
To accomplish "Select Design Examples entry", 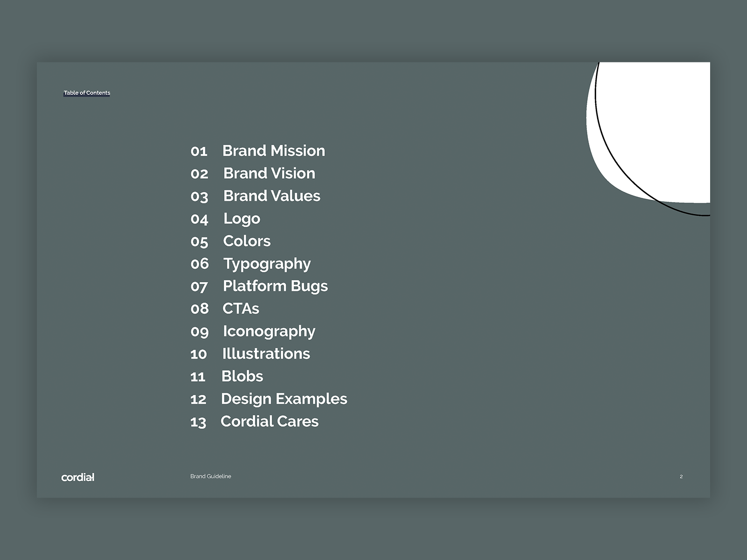I will click(x=284, y=399).
